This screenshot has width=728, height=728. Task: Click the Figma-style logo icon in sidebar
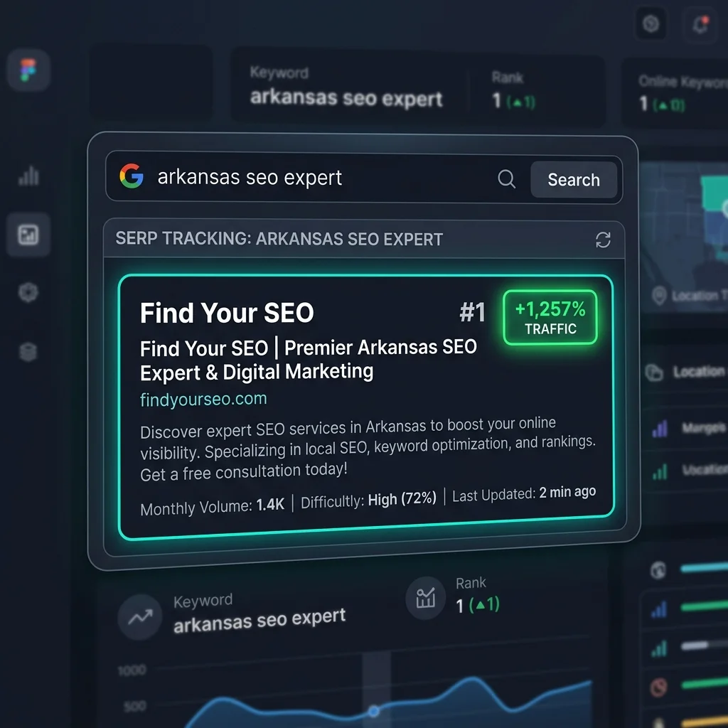28,70
